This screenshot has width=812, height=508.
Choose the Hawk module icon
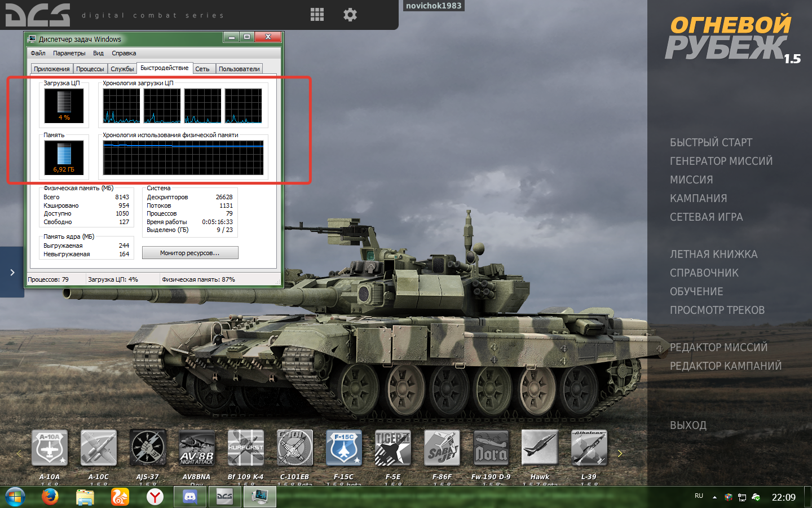[x=540, y=448]
